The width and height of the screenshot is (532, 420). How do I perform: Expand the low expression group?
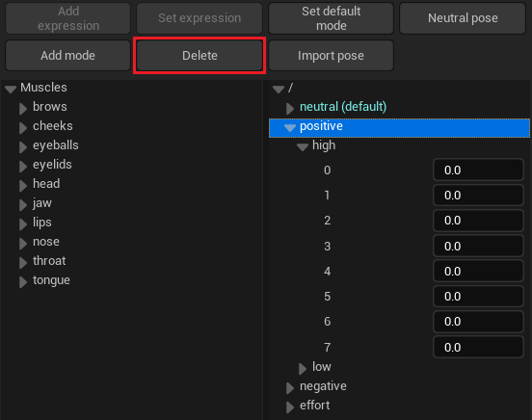tap(303, 368)
